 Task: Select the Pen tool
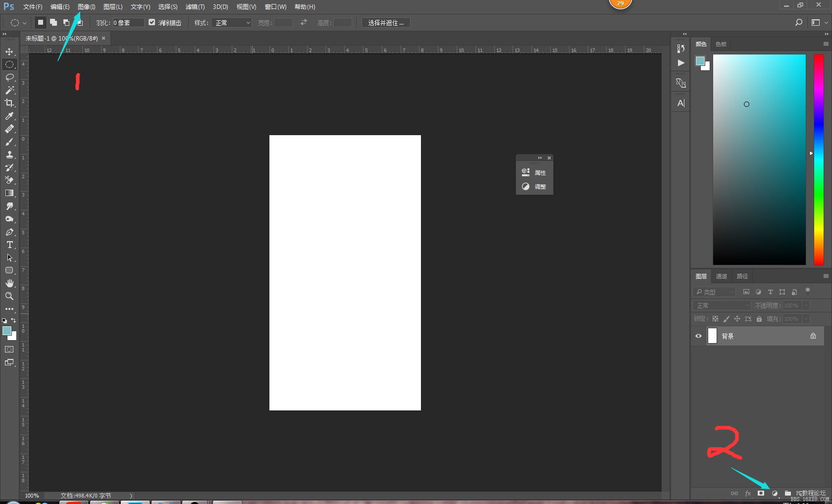click(x=9, y=232)
